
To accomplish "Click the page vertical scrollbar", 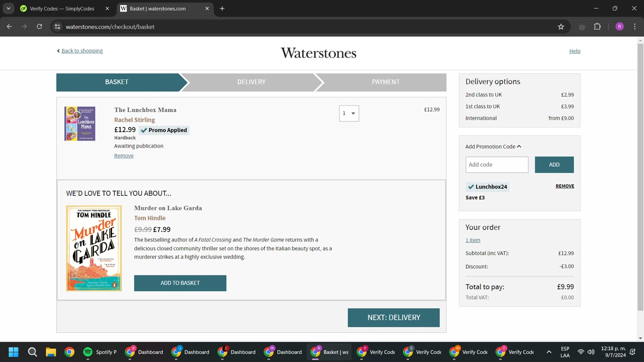I will (640, 177).
